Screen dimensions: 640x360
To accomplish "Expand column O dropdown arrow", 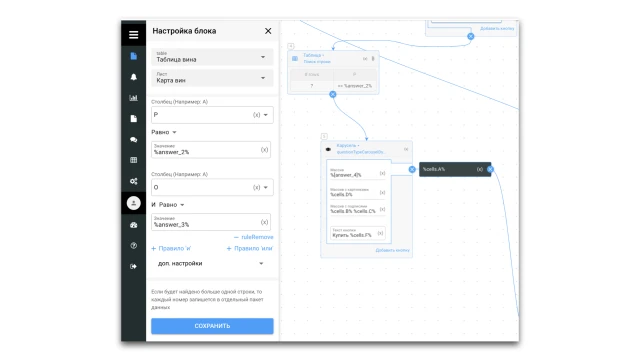I will (x=266, y=187).
